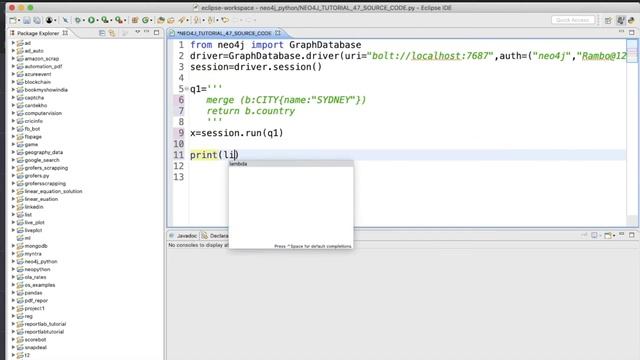Select the linear_equation_solution project
Image resolution: width=640 pixels, height=360 pixels.
tap(53, 191)
